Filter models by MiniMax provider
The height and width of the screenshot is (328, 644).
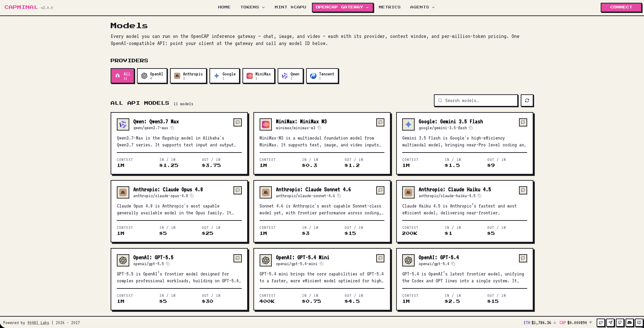point(259,76)
